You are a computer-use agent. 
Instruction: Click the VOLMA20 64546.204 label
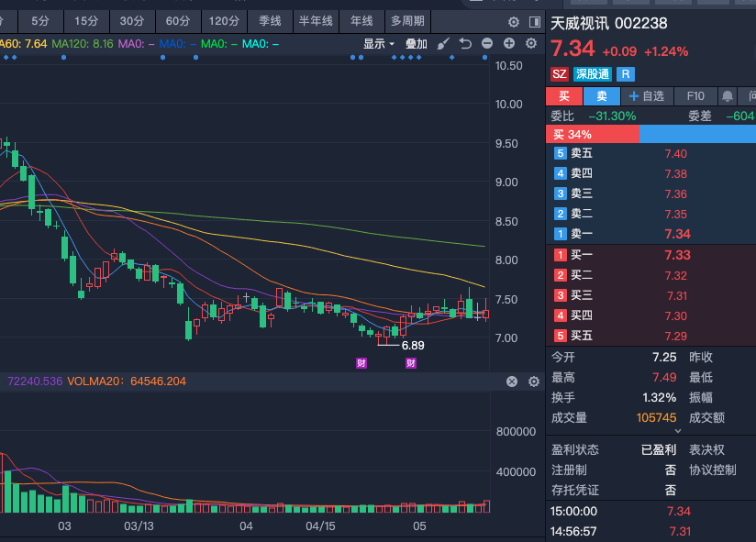[127, 382]
